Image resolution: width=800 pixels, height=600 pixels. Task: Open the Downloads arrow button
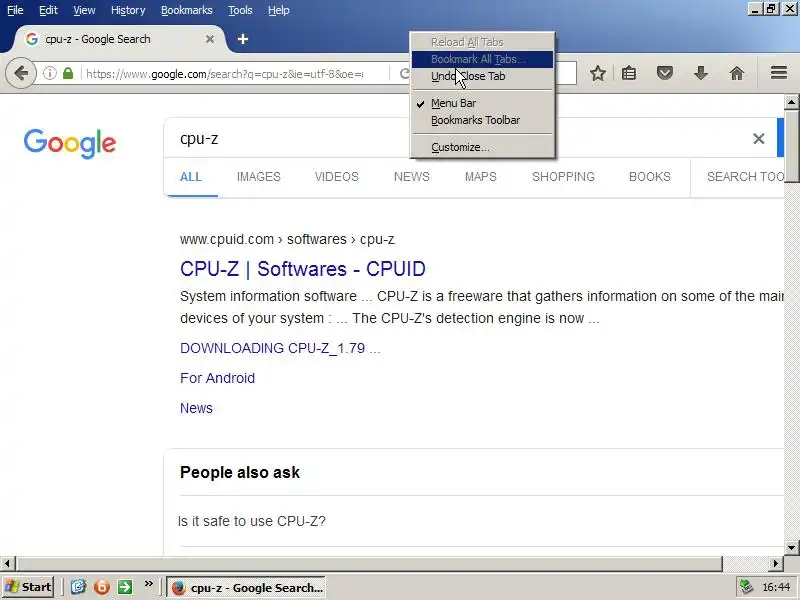[701, 73]
